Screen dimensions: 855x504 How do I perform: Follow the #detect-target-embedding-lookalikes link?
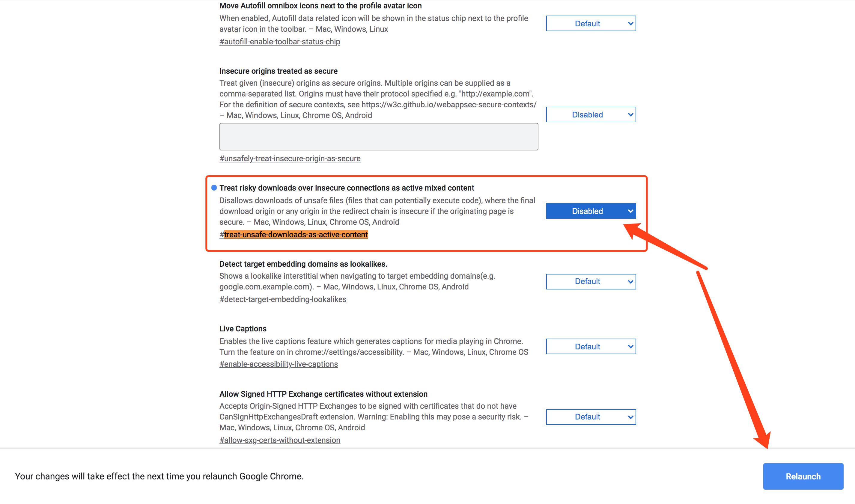coord(283,299)
